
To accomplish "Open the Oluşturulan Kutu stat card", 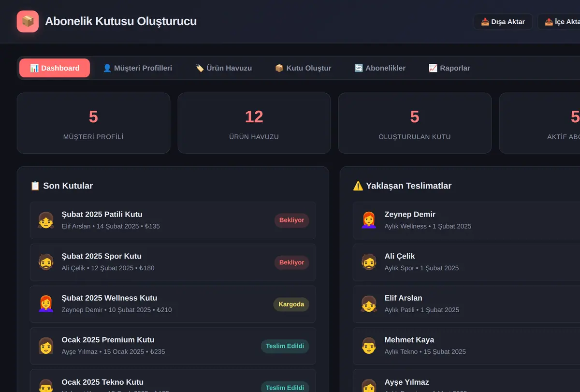I will (x=415, y=123).
